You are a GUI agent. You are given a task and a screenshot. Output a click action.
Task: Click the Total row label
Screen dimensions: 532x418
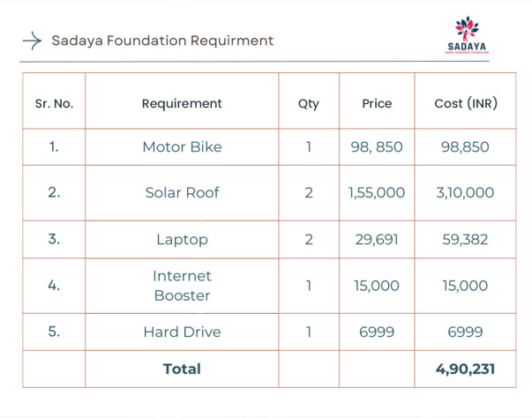pyautogui.click(x=182, y=369)
